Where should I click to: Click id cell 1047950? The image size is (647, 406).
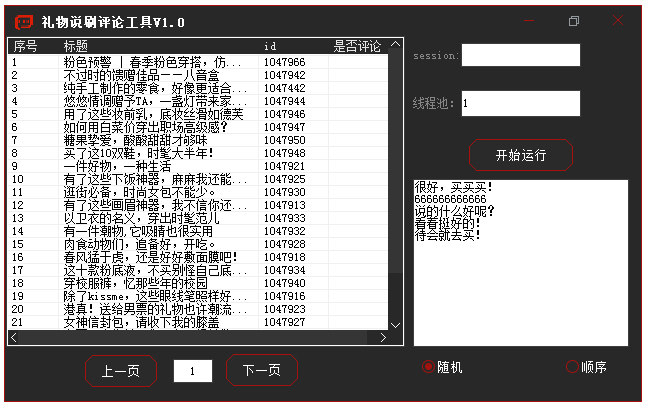[285, 140]
